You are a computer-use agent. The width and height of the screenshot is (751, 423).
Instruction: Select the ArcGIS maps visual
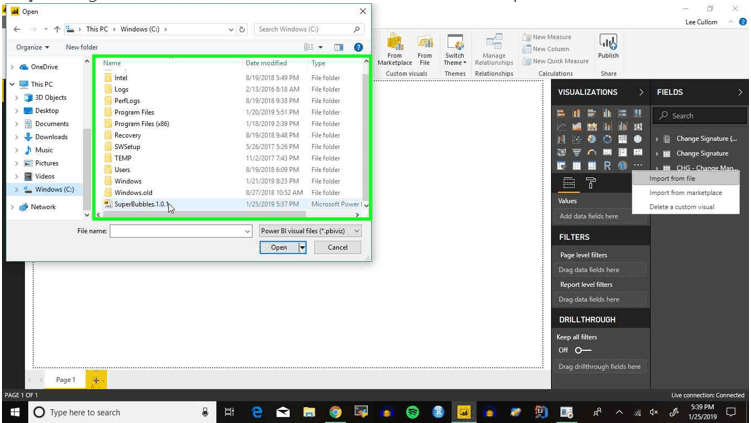point(622,166)
